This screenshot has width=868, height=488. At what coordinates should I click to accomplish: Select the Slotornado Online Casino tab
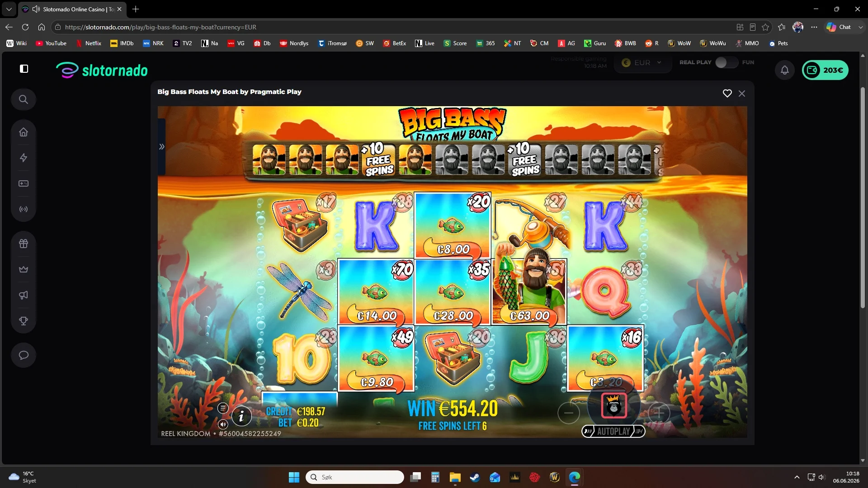[x=72, y=9]
